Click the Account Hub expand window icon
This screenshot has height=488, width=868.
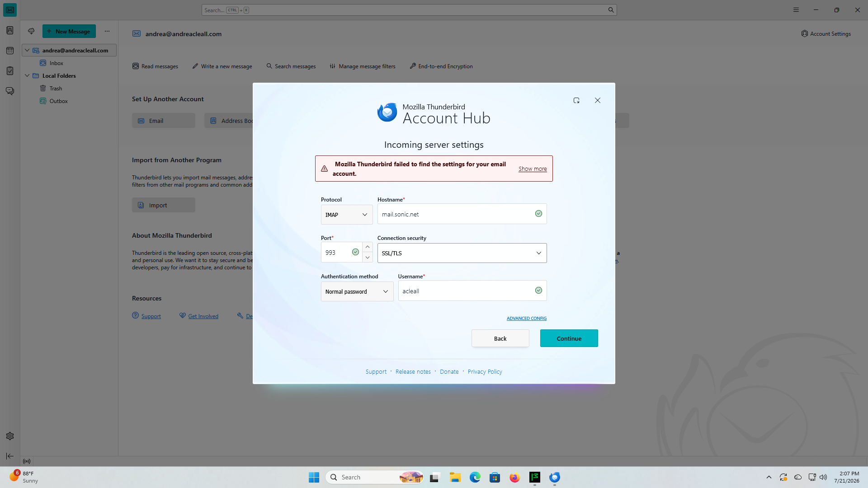[576, 100]
